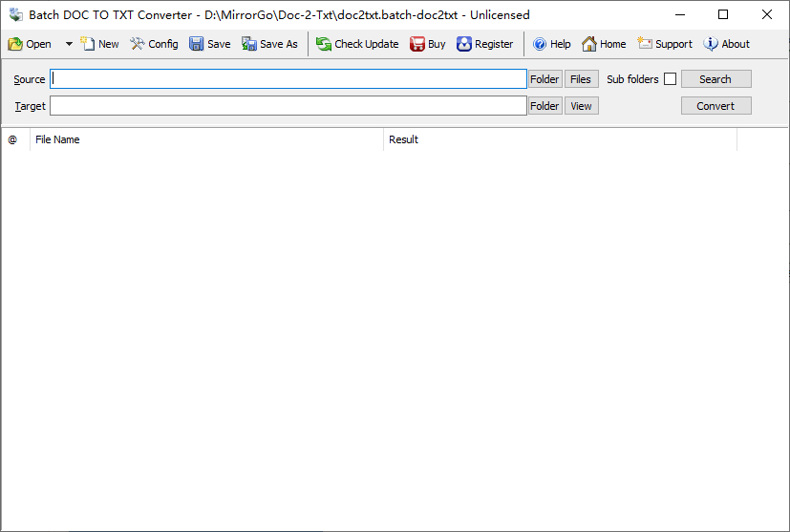Sort by File Name column header
The width and height of the screenshot is (790, 532).
point(206,139)
